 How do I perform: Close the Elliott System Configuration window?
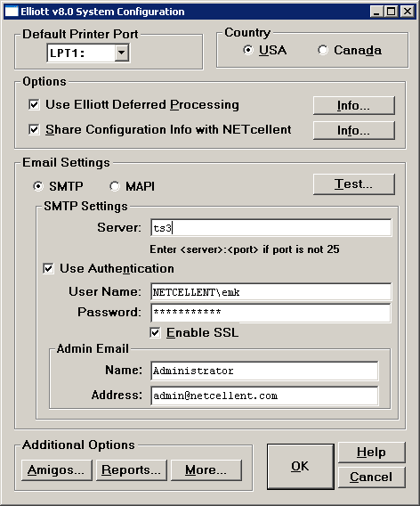[x=408, y=12]
